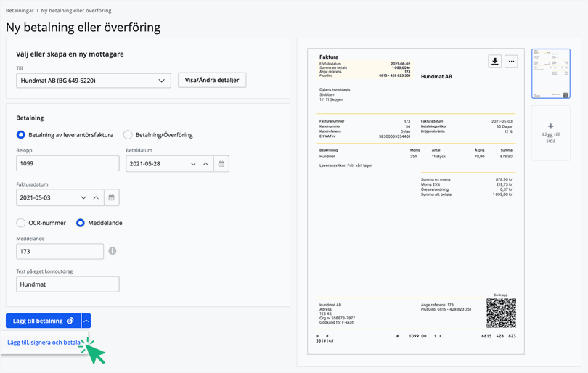Download the invoice using the download icon

point(494,62)
